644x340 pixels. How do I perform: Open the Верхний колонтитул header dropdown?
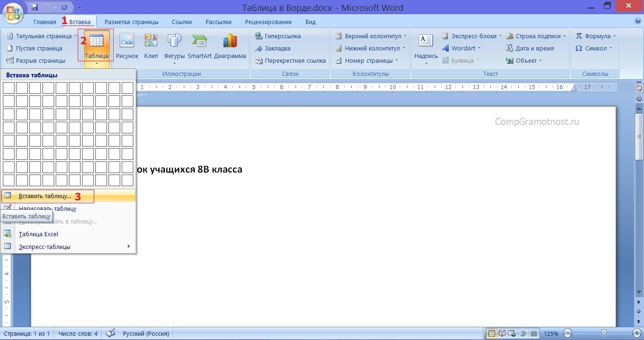pyautogui.click(x=371, y=36)
